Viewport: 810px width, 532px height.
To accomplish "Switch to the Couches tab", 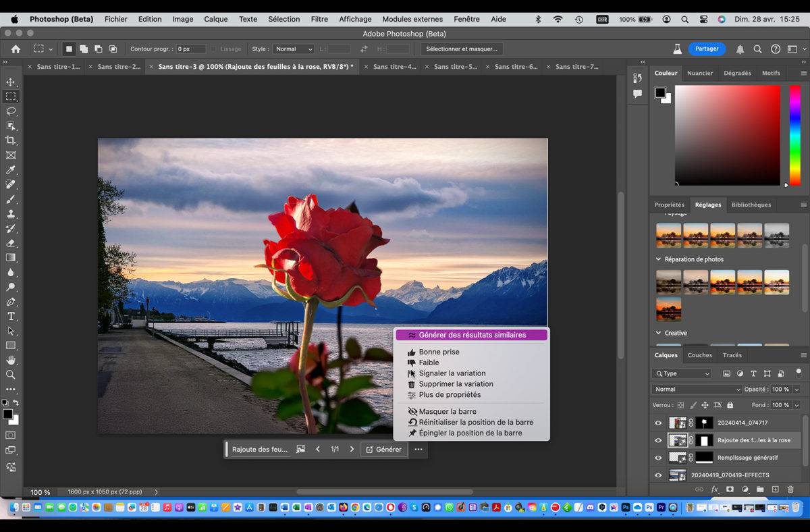I will pyautogui.click(x=699, y=355).
